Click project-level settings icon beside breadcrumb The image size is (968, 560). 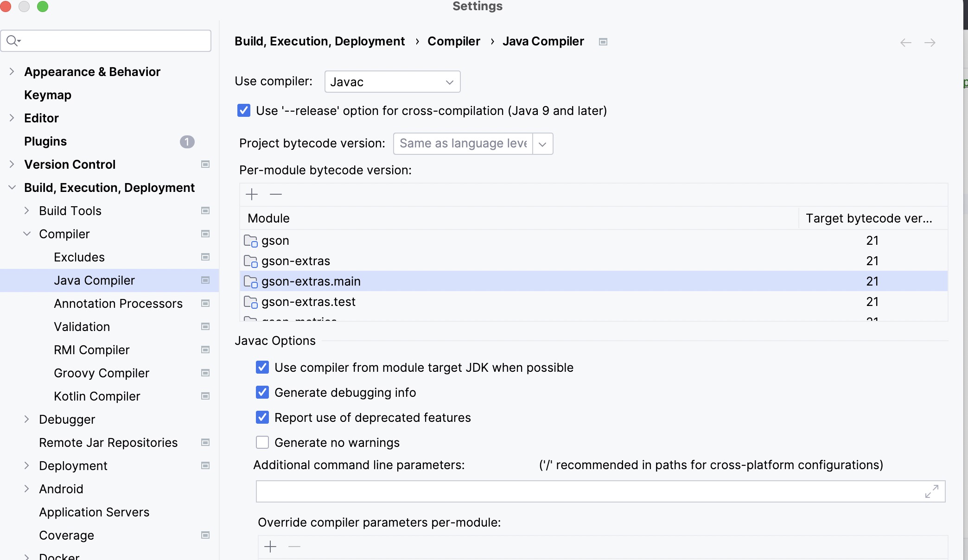pyautogui.click(x=603, y=42)
